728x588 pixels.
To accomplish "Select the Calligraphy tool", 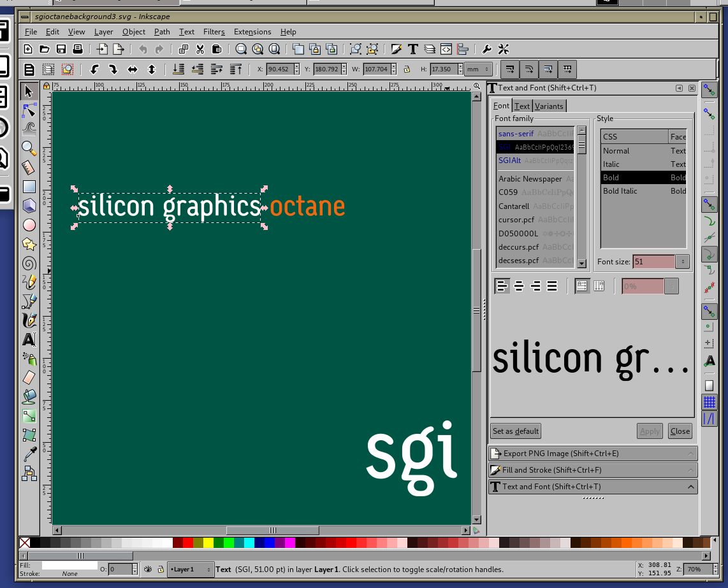I will (x=29, y=320).
